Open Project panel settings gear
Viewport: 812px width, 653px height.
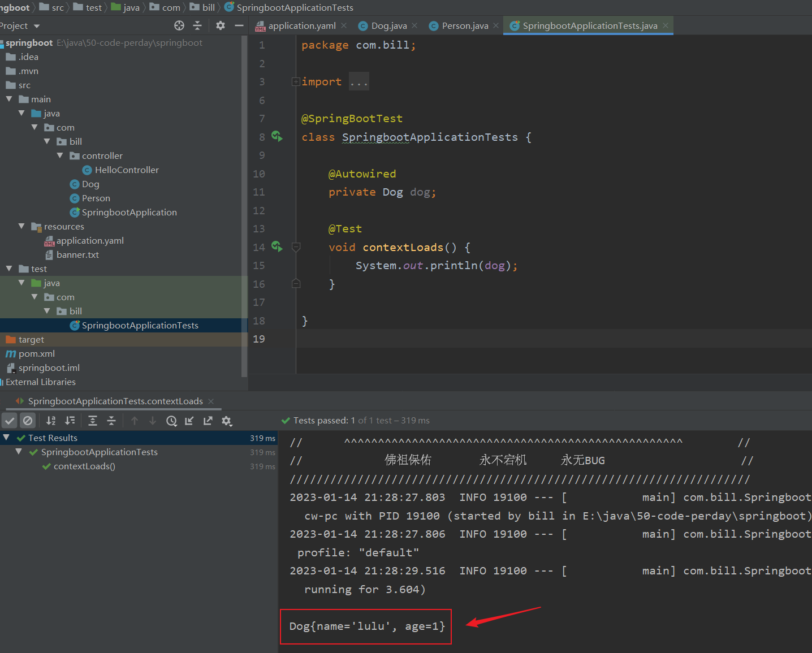point(221,25)
